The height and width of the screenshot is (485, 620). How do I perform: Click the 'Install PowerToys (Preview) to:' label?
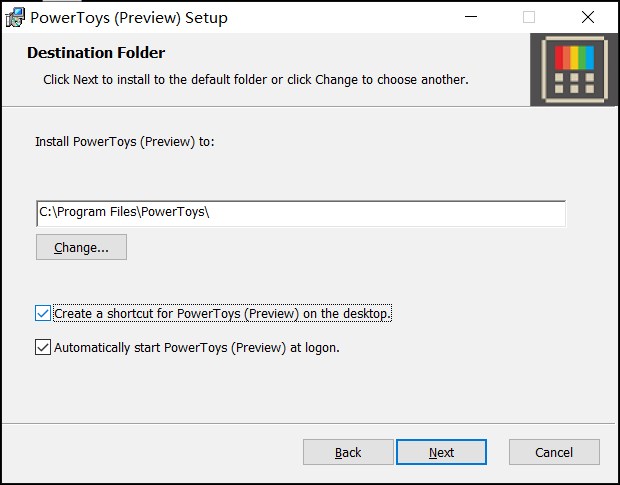point(125,142)
